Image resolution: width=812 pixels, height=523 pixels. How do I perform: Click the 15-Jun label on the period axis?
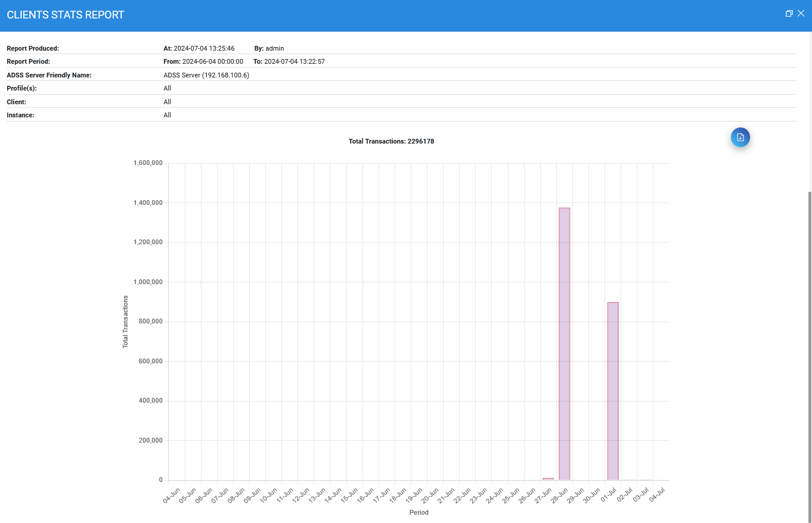(350, 495)
